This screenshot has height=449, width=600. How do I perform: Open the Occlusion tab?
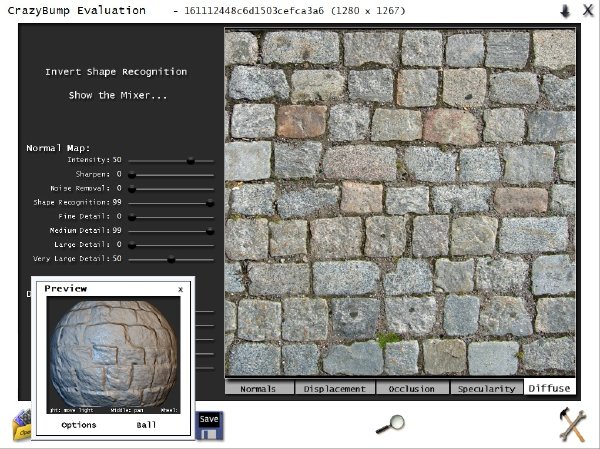pos(412,388)
